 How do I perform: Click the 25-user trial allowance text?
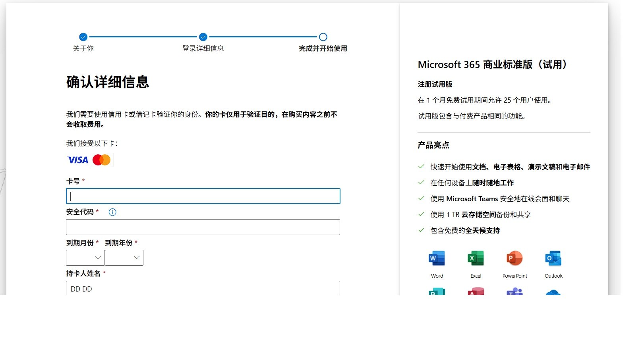(485, 100)
